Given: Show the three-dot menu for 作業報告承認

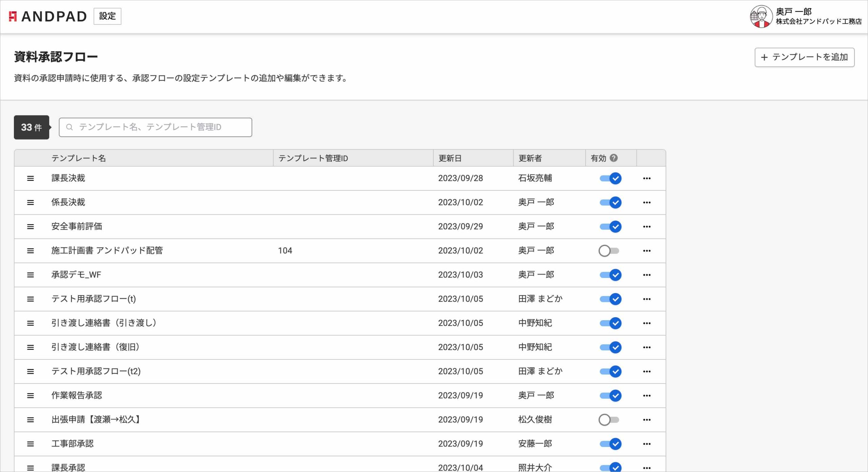Looking at the screenshot, I should pyautogui.click(x=647, y=395).
